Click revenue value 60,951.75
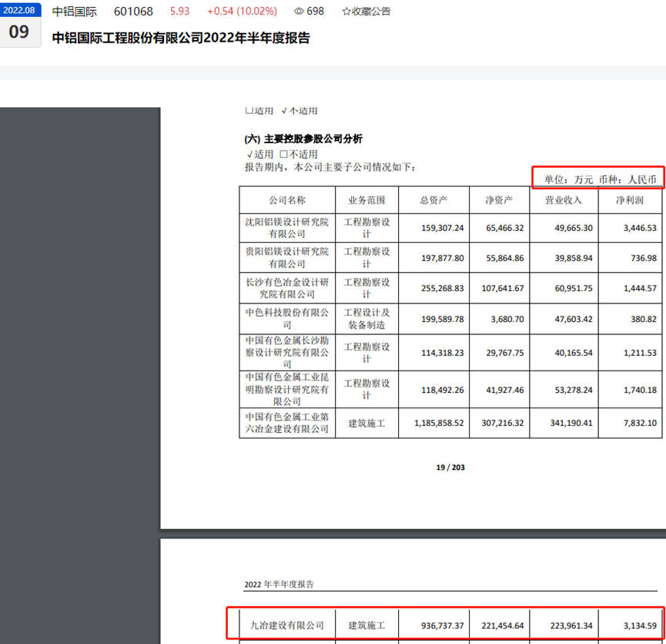Viewport: 666px width, 644px height. pos(574,288)
